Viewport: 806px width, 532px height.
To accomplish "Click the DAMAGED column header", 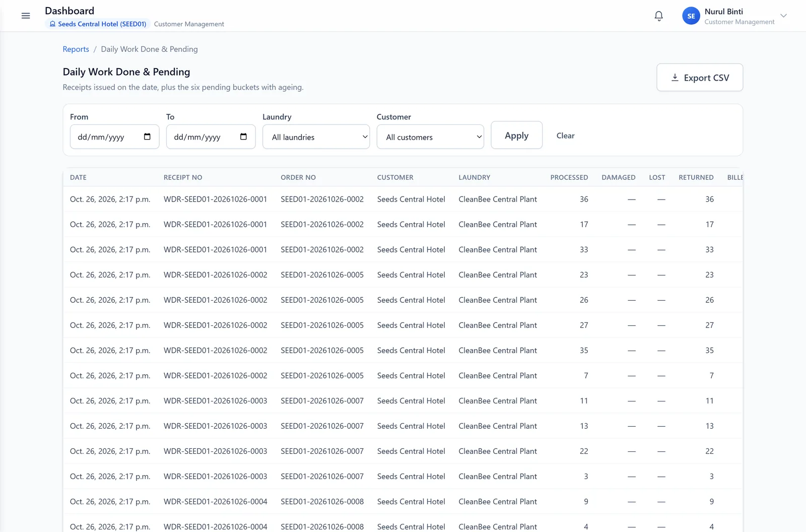I will (619, 177).
